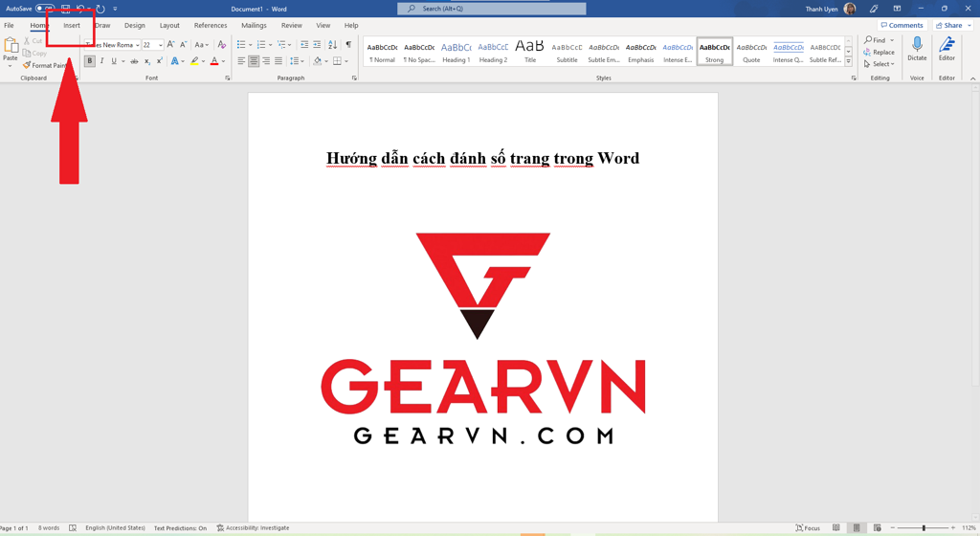Click Find in Editing group
Screen dimensions: 980x536
click(875, 40)
